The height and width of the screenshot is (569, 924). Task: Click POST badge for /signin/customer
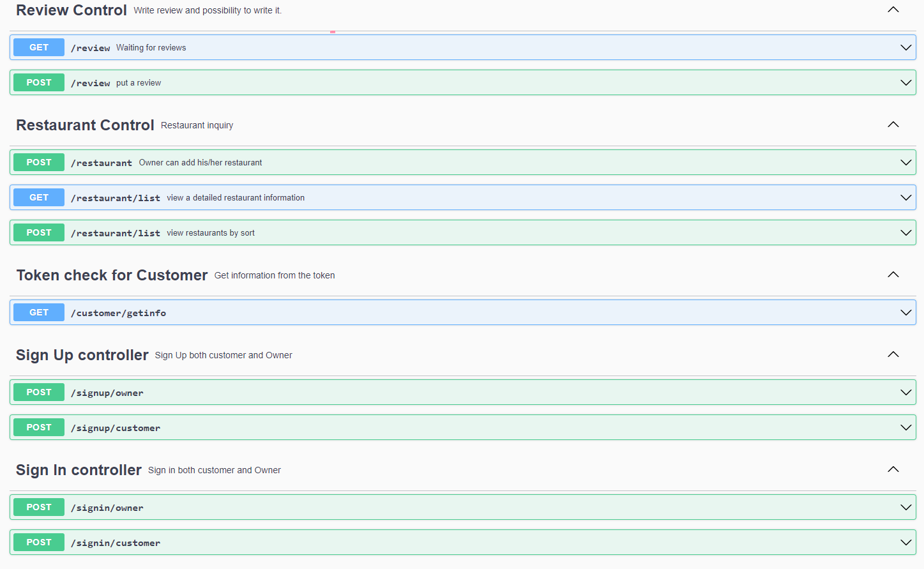tap(39, 542)
